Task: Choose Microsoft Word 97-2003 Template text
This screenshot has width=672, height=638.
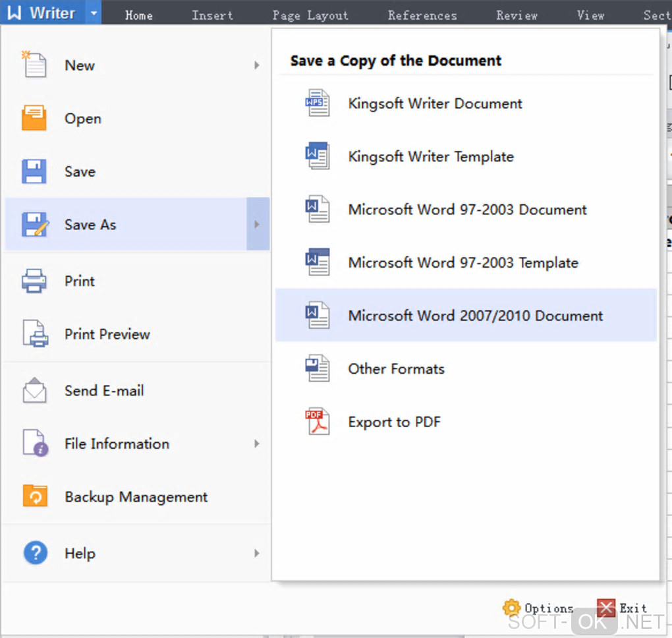Action: coord(463,262)
